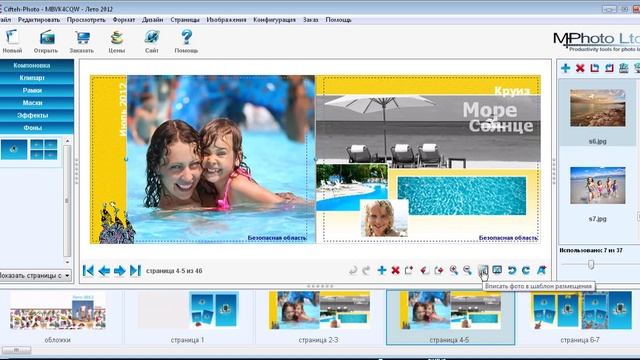
Task: Adjust the thumbnail size slider in photo panel
Action: point(591,264)
